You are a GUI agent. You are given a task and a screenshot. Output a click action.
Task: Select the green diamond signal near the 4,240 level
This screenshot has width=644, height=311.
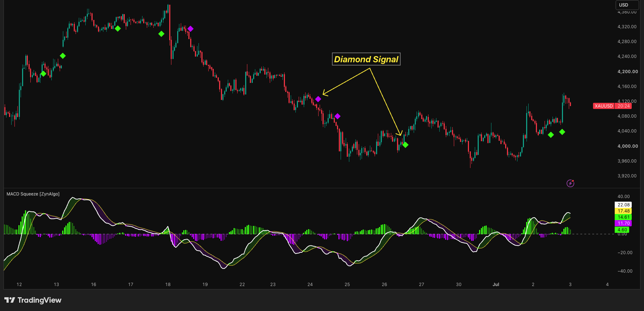(x=63, y=56)
